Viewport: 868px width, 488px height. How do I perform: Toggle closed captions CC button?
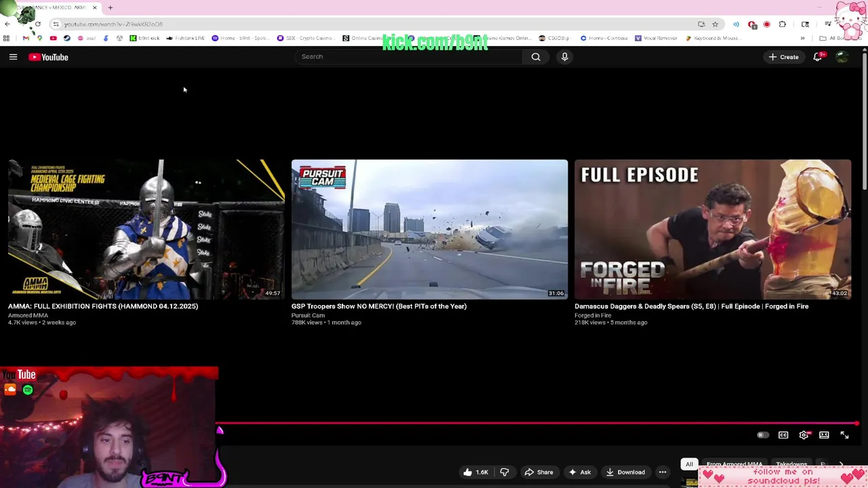pos(783,435)
